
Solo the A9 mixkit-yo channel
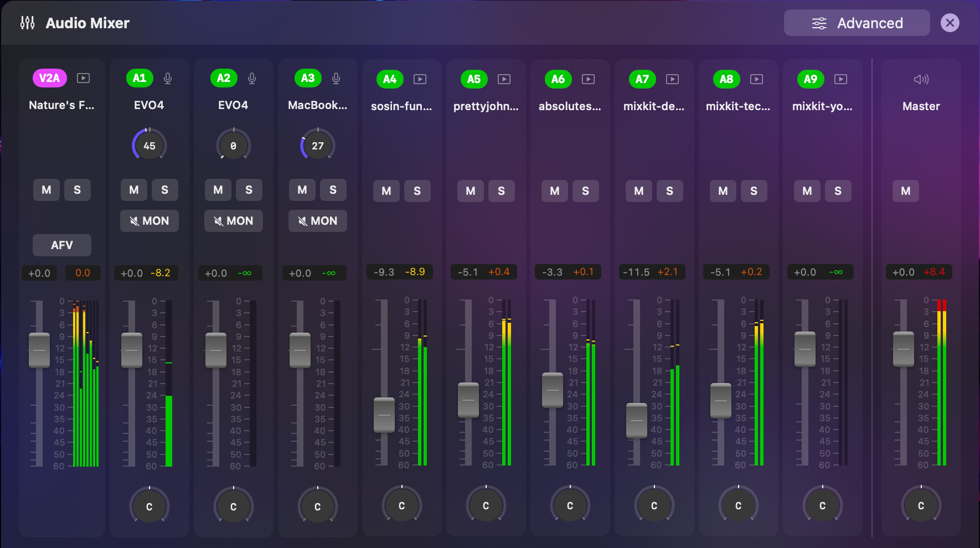838,191
